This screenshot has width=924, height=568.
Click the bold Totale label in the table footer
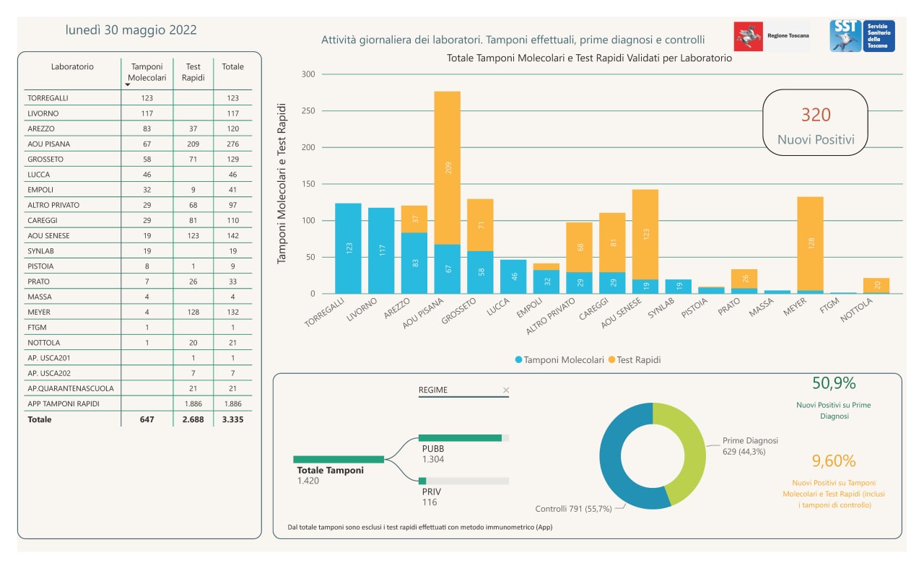[39, 419]
